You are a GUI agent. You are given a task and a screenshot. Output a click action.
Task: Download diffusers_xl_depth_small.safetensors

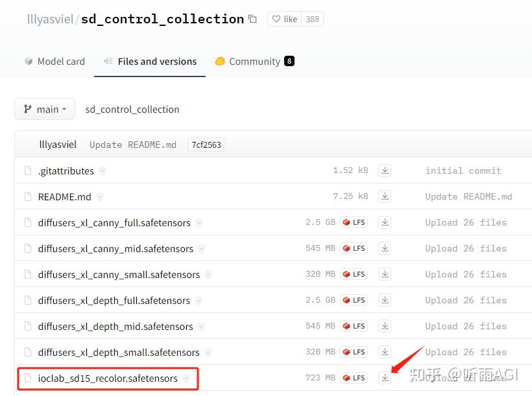tap(385, 352)
